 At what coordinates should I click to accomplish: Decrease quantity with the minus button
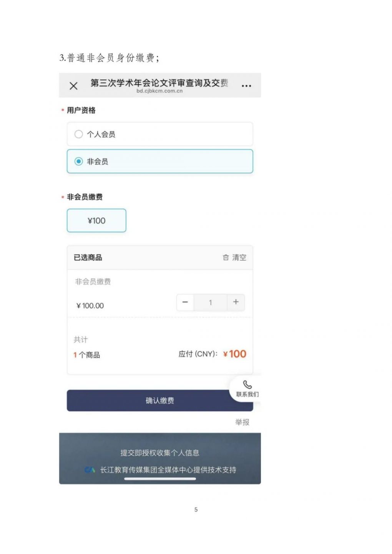tap(185, 303)
